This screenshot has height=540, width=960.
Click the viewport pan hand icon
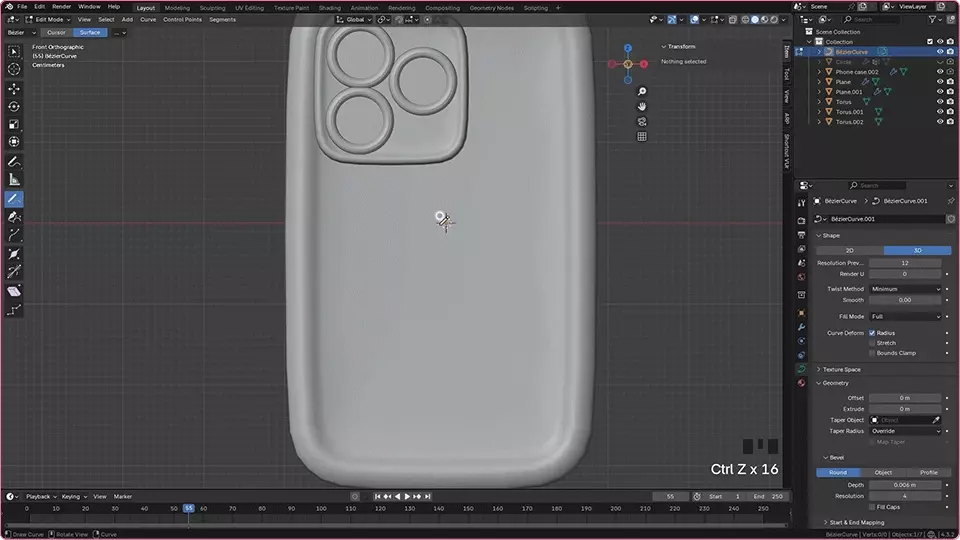[642, 107]
